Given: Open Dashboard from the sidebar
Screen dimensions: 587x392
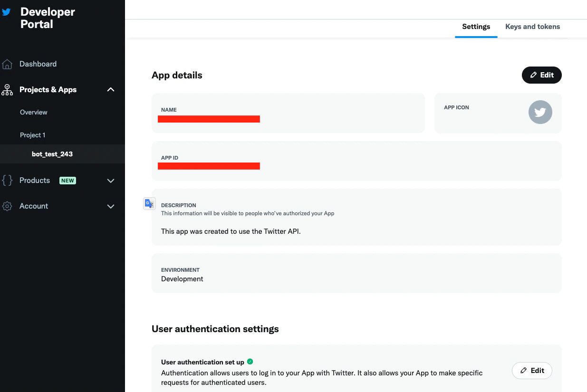Looking at the screenshot, I should coord(38,64).
